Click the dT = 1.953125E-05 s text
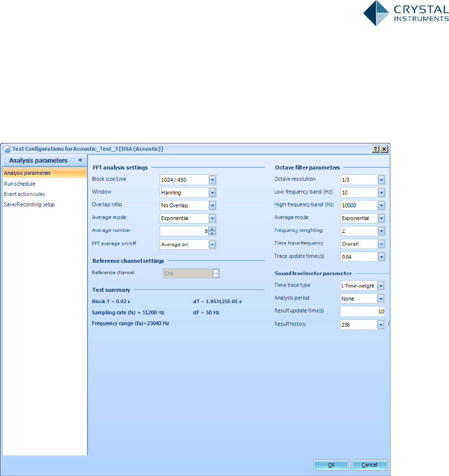The width and height of the screenshot is (449, 476). click(217, 302)
